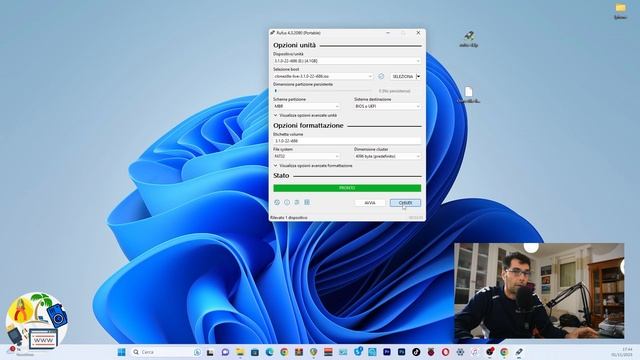Open TikTok from the taskbar

coord(416,352)
